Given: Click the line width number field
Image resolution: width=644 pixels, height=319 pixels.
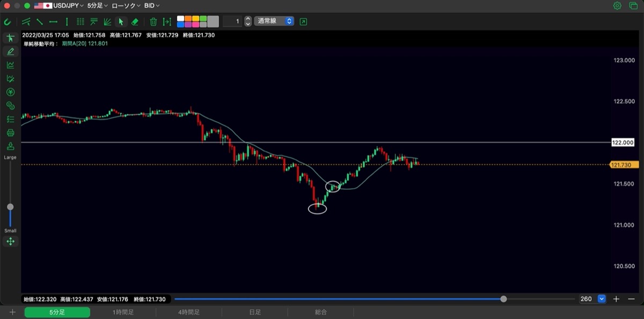Looking at the screenshot, I should [233, 21].
